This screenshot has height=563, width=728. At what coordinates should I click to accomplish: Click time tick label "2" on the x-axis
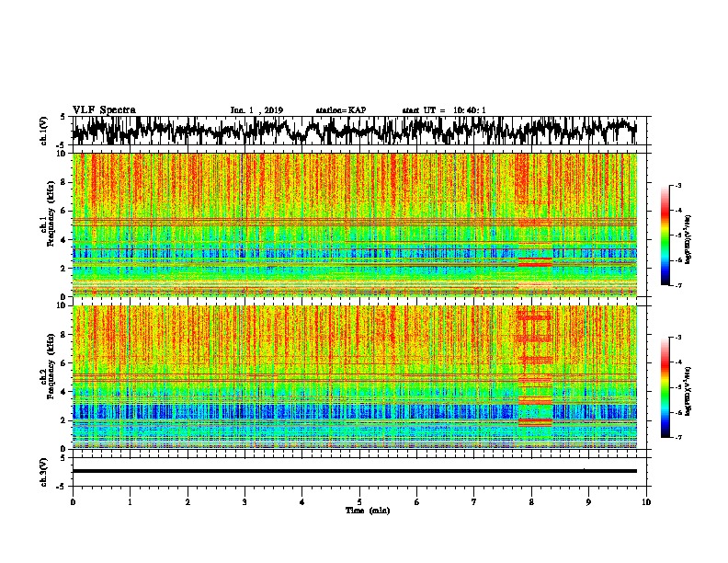click(188, 502)
